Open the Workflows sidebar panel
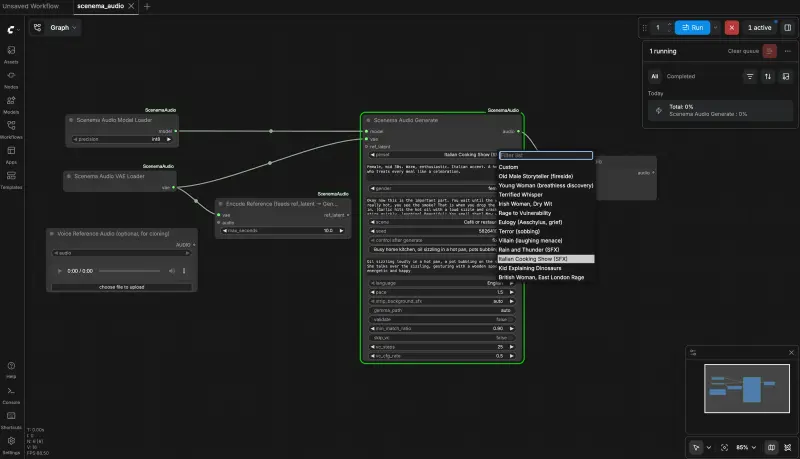This screenshot has height=459, width=800. click(x=11, y=129)
